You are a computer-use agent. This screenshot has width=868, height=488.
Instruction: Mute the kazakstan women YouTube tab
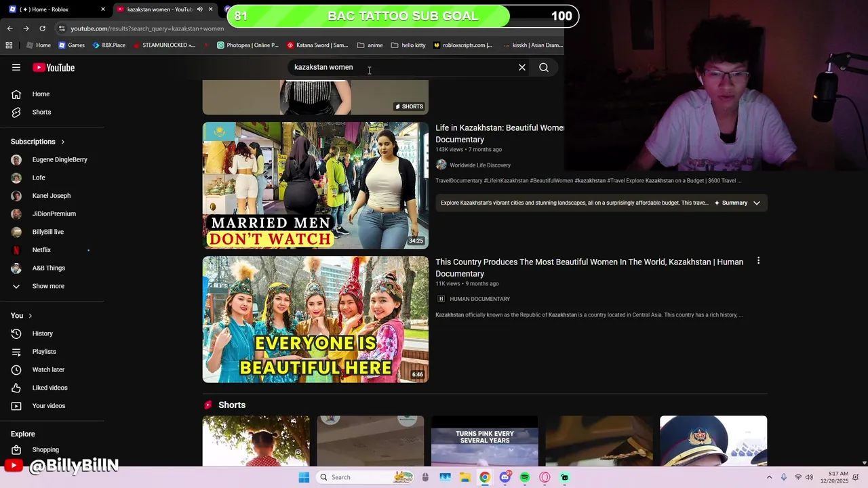(199, 9)
